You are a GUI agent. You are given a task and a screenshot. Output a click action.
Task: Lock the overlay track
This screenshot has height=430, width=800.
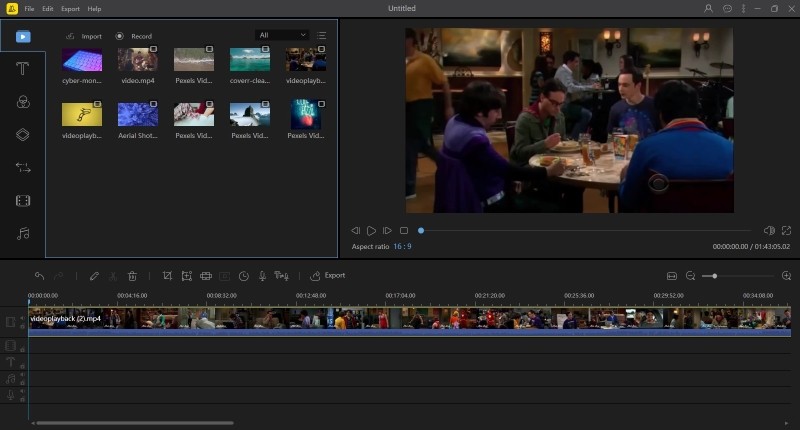[22, 349]
